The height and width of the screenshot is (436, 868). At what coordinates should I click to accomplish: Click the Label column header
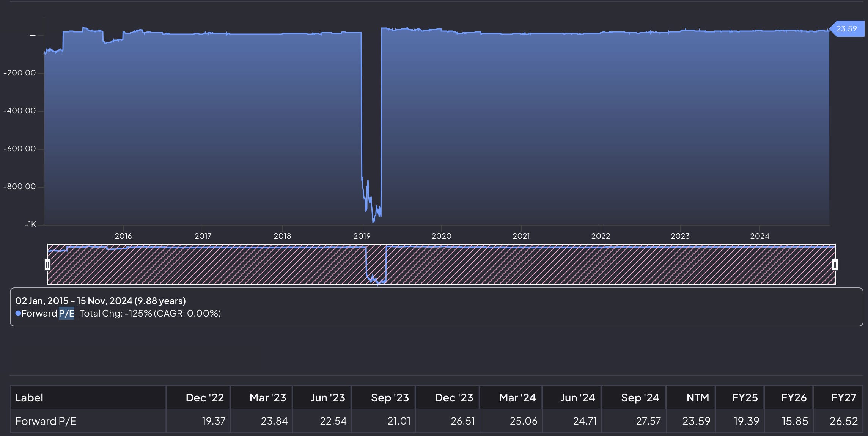(x=29, y=397)
